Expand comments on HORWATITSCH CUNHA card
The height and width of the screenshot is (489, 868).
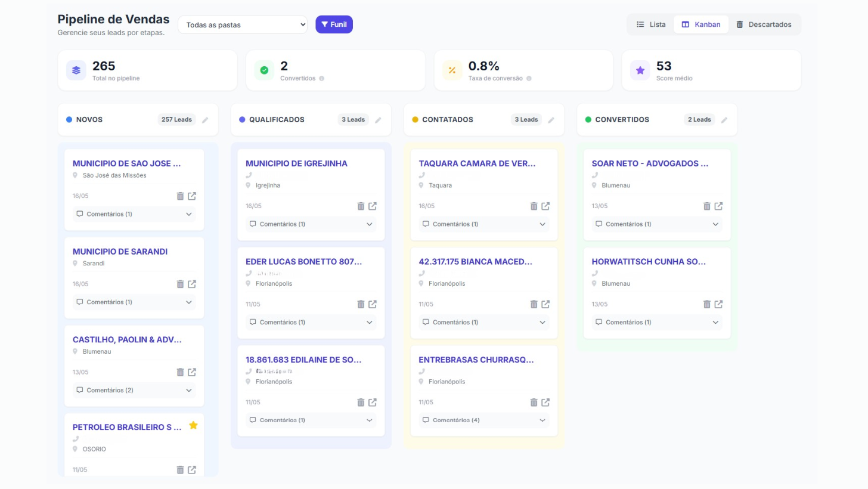point(657,323)
